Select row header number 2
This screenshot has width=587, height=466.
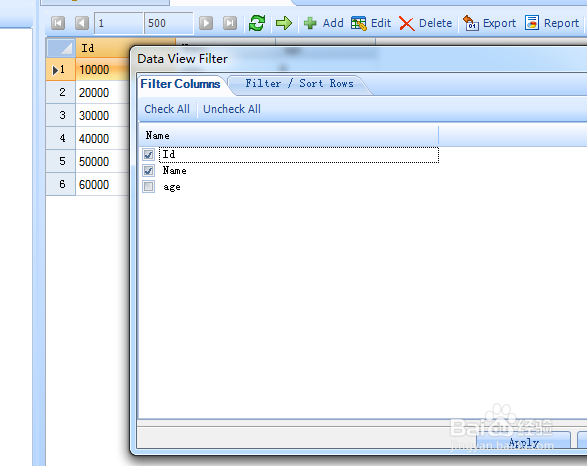(x=61, y=92)
